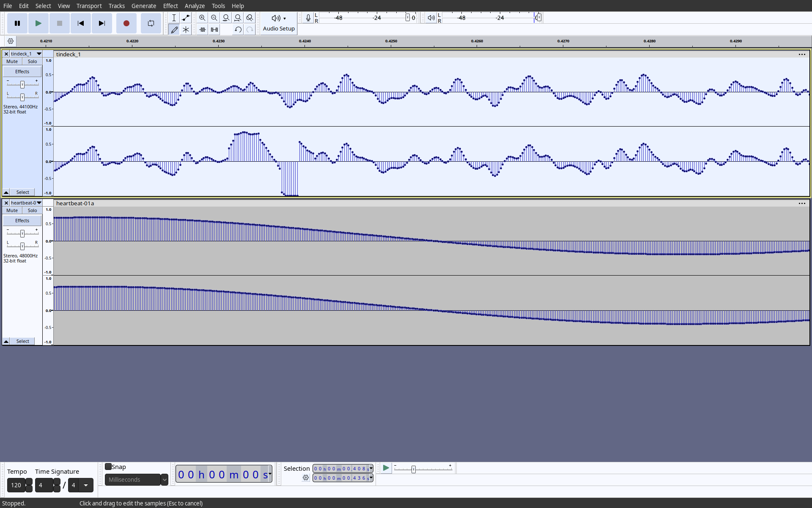Image resolution: width=812 pixels, height=508 pixels.
Task: Toggle the Loop playback button
Action: click(x=151, y=23)
